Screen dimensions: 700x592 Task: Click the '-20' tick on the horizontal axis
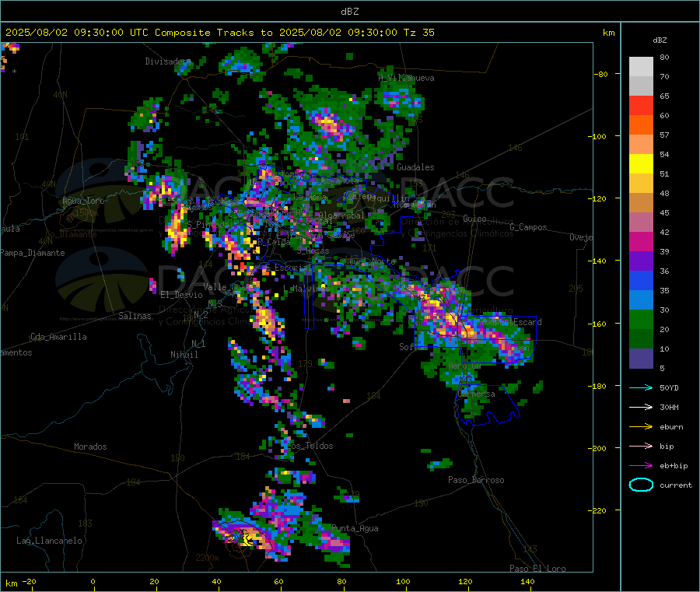pos(29,582)
